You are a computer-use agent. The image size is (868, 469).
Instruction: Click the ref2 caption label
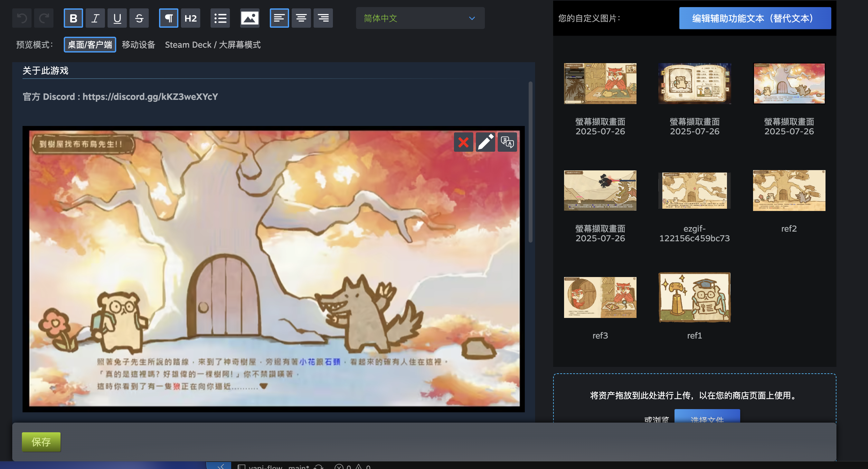(789, 229)
